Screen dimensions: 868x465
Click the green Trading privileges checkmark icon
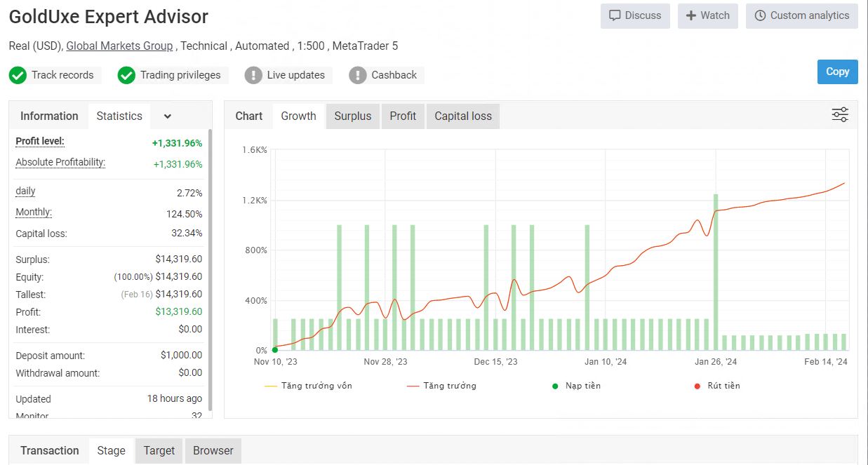pos(126,75)
